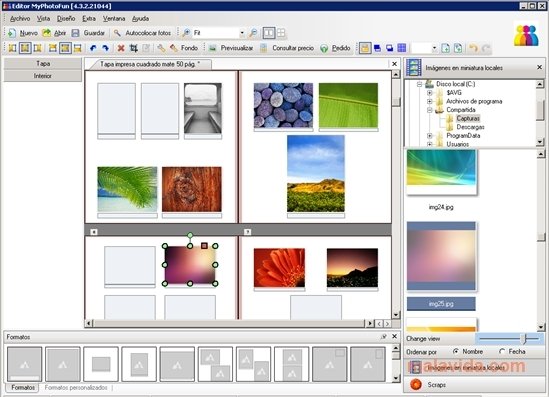Select the img24.jpg thumbnail
549x397 pixels.
coord(441,172)
